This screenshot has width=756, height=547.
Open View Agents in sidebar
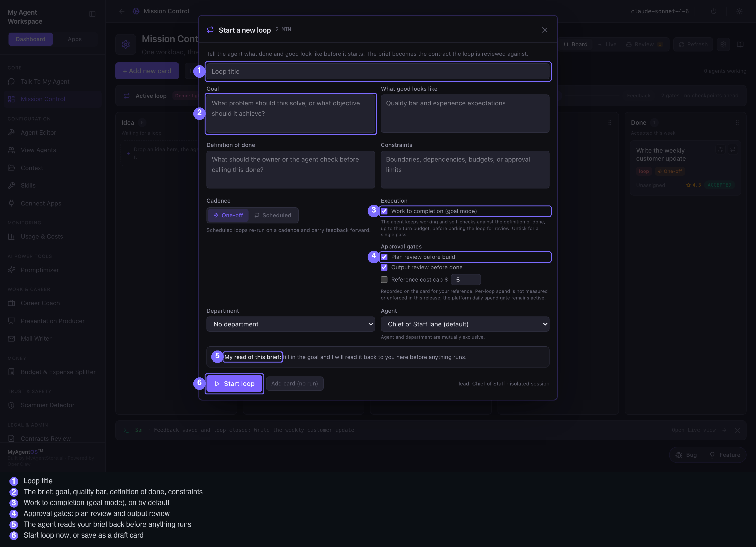point(53,150)
